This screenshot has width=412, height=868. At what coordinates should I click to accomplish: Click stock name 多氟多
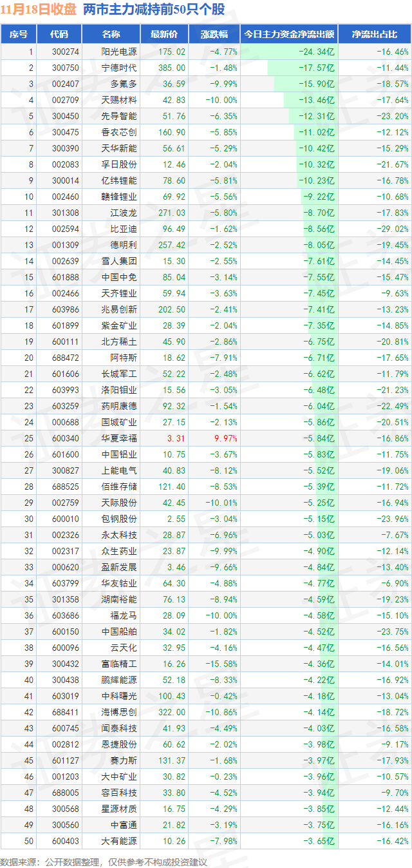click(x=124, y=84)
